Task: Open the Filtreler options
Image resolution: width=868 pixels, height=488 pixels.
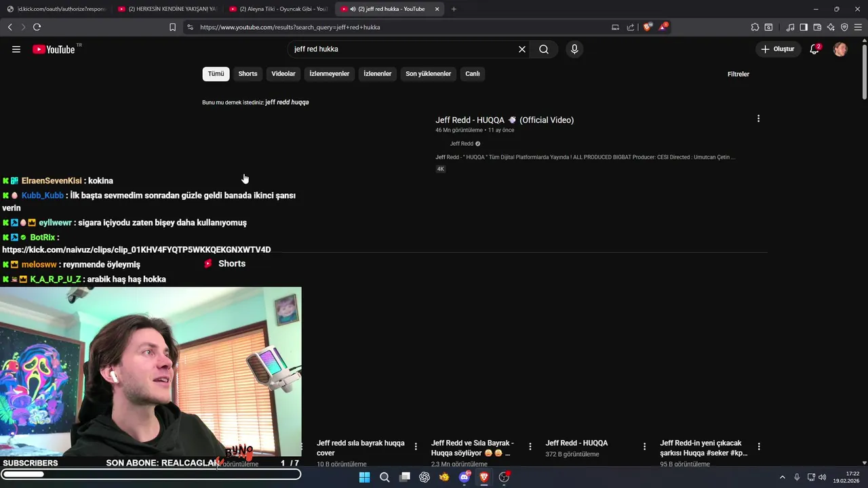Action: point(738,74)
